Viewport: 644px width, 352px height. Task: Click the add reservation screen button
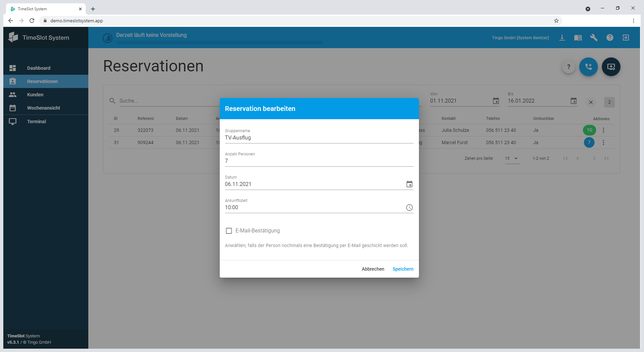tap(611, 67)
